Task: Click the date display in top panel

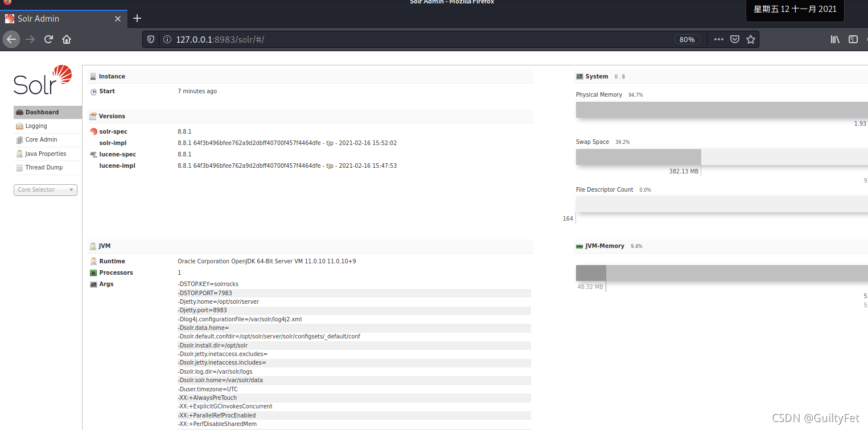Action: [x=795, y=10]
